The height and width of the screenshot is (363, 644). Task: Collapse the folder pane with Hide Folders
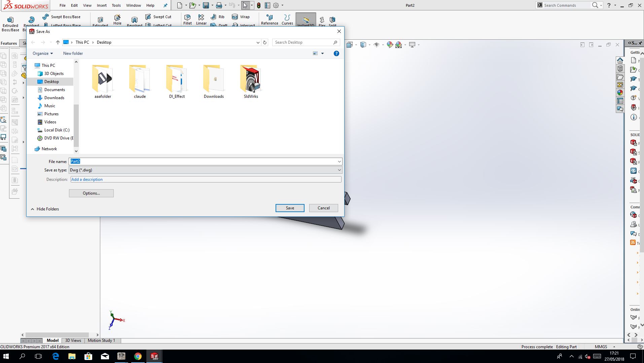point(45,209)
